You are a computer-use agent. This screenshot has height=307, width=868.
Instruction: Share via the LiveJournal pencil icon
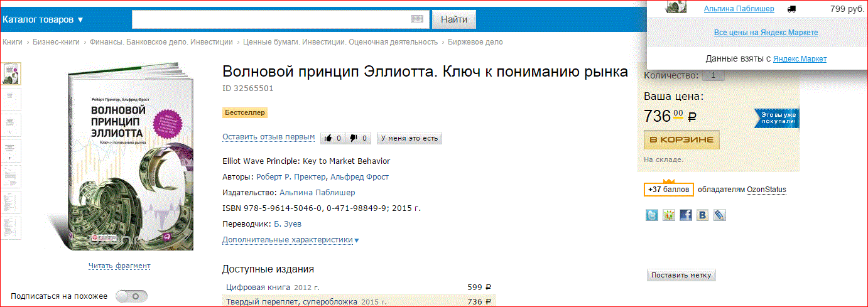[x=720, y=215]
